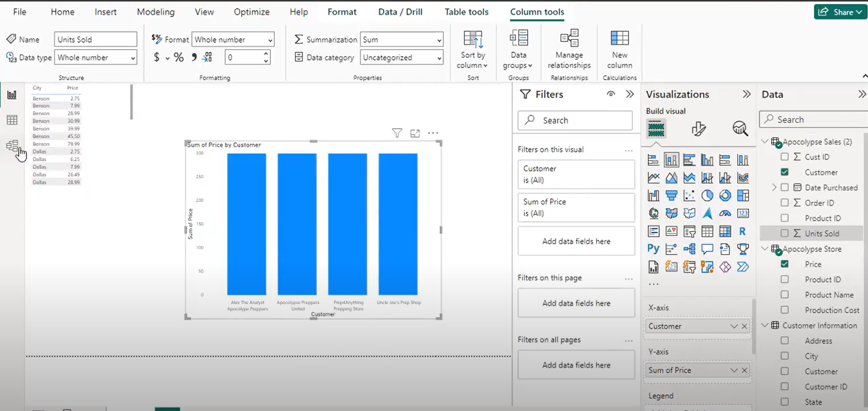The width and height of the screenshot is (868, 411).
Task: Open the Modeling ribbon tab
Action: coord(156,12)
